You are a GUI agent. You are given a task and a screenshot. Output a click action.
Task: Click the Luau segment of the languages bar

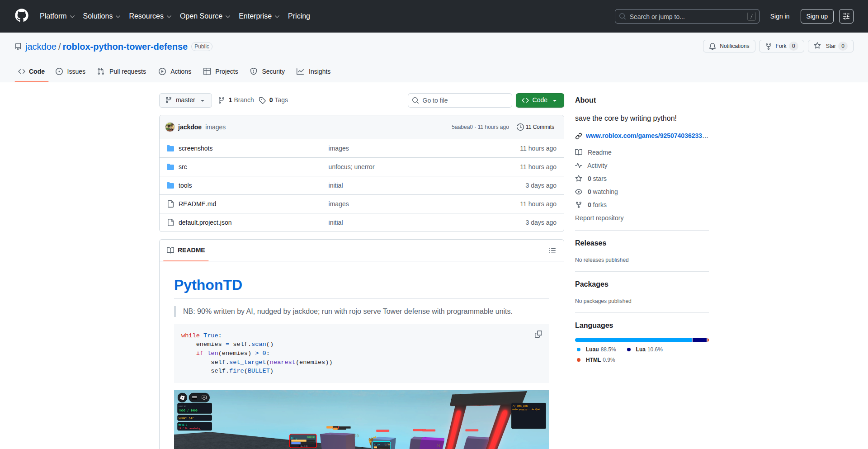(x=633, y=340)
